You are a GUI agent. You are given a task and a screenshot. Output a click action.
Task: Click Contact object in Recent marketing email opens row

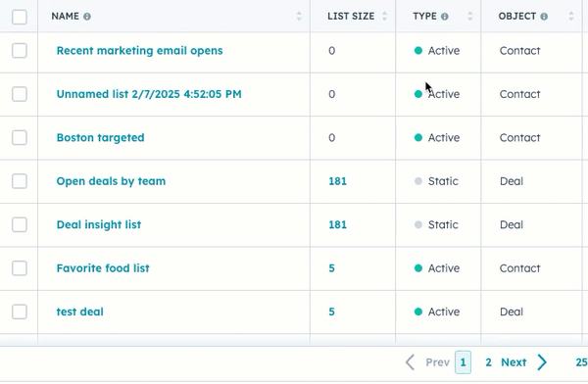pos(519,51)
